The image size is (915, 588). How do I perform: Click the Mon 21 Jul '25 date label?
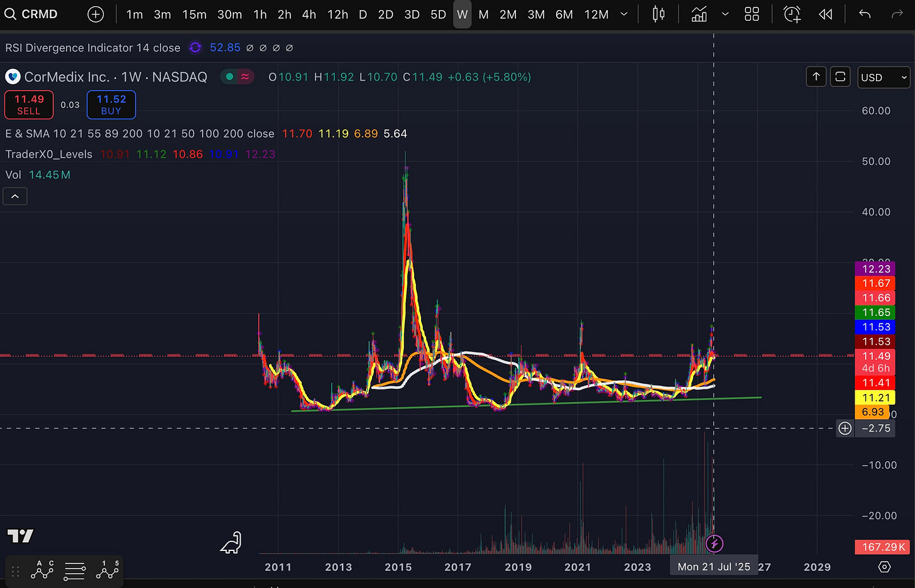(714, 567)
